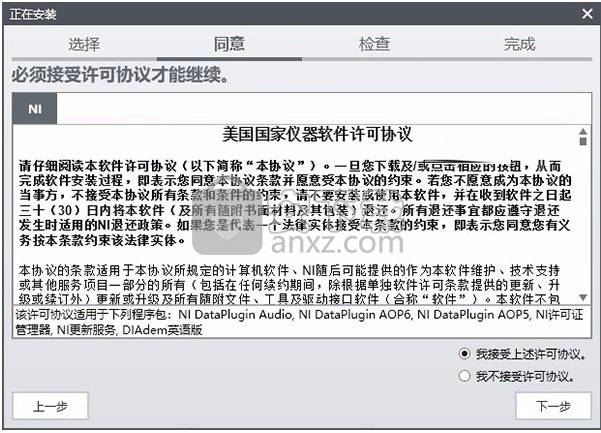Screen dimensions: 601x433
Task: Click the license text scrollbar thumb
Action: tap(583, 142)
